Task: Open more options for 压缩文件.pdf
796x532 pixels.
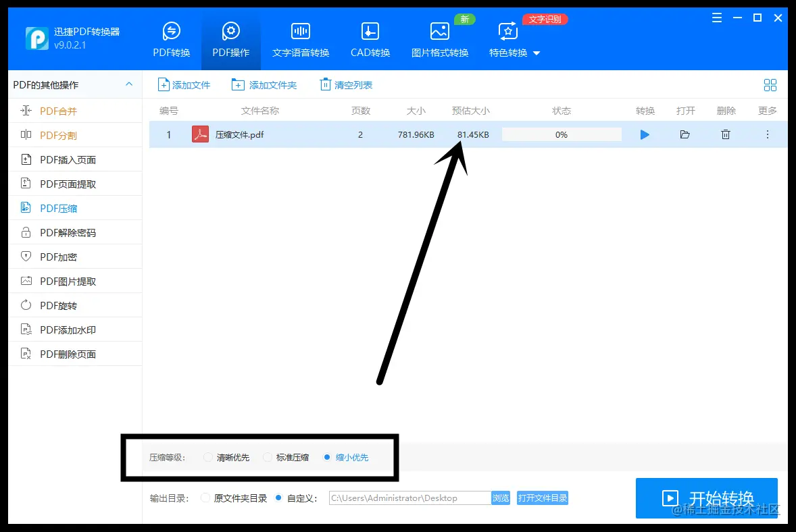Action: tap(768, 134)
